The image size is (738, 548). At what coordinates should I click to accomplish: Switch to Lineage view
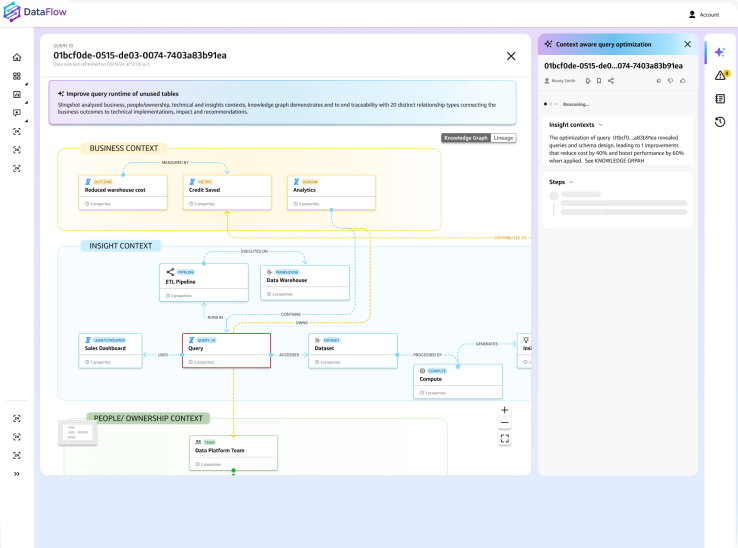503,138
